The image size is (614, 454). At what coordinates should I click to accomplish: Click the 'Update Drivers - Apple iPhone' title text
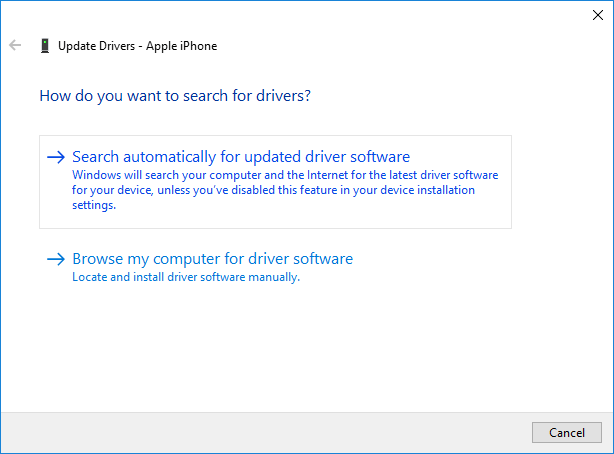137,46
